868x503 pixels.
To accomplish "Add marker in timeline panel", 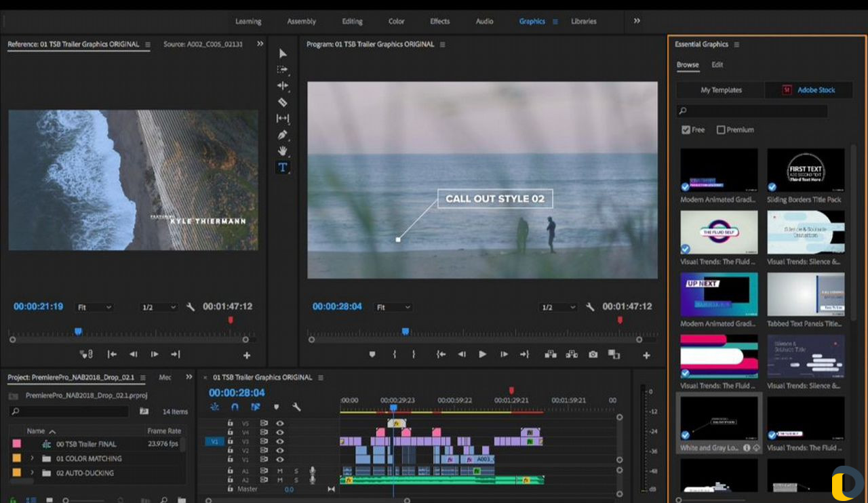I will click(276, 407).
